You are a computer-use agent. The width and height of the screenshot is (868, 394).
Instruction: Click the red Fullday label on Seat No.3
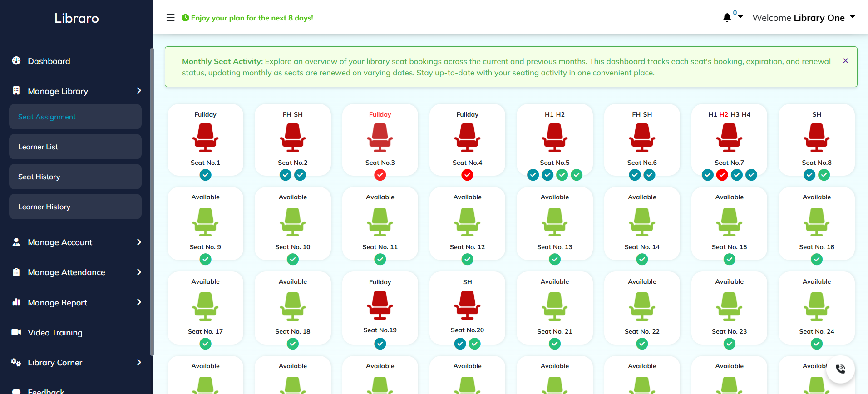pyautogui.click(x=380, y=114)
